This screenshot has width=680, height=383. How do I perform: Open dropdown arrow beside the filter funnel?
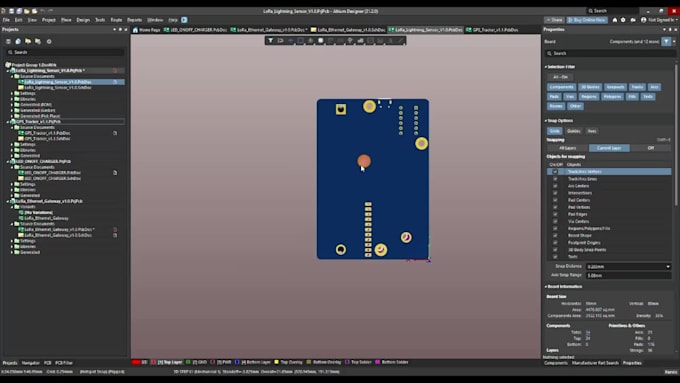pyautogui.click(x=674, y=42)
